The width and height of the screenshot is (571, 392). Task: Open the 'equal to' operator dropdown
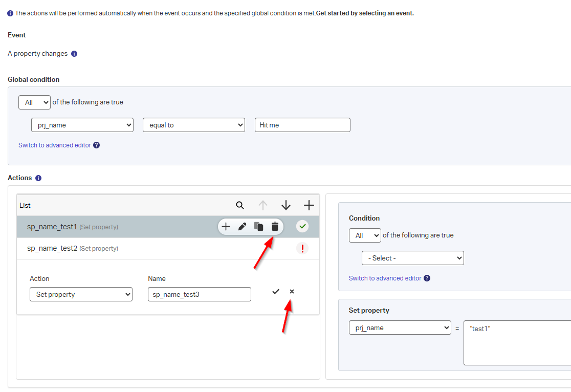click(194, 125)
